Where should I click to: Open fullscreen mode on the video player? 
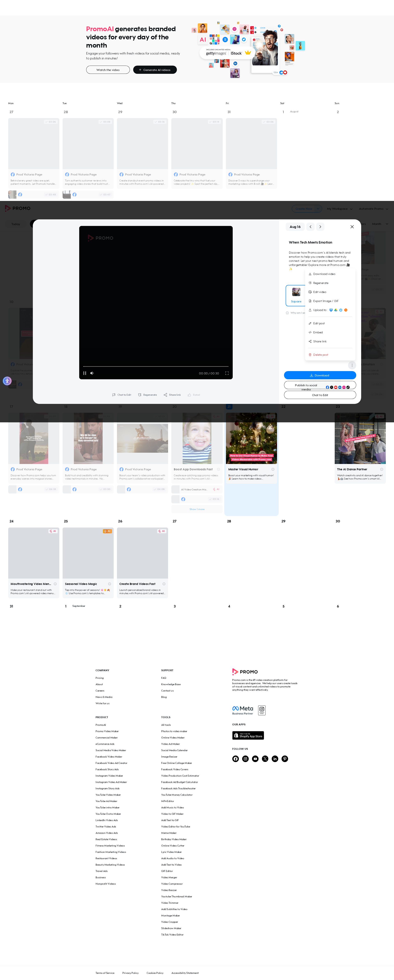pyautogui.click(x=227, y=373)
